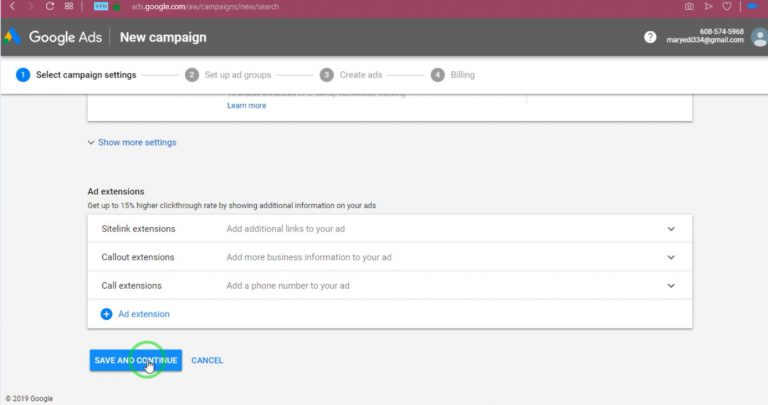Open the browser speed dial grid icon
The width and height of the screenshot is (768, 405).
(69, 6)
